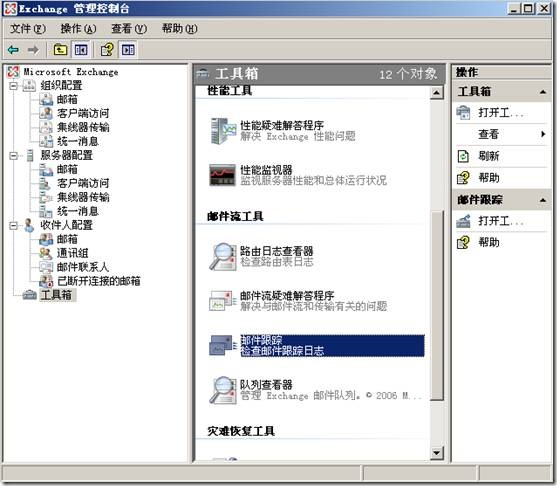Image resolution: width=557 pixels, height=486 pixels.
Task: Click 邮箱 icon under 收件人配置
Action: pos(46,239)
